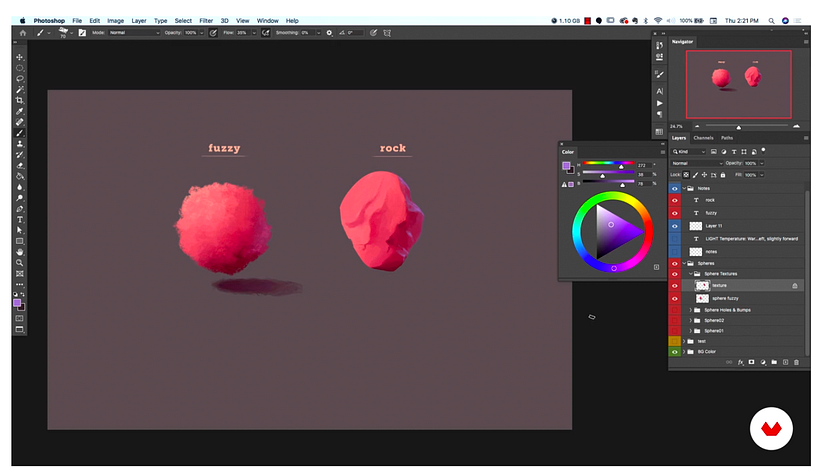This screenshot has width=820, height=467.
Task: Select the Eyedropper tool
Action: pyautogui.click(x=19, y=111)
